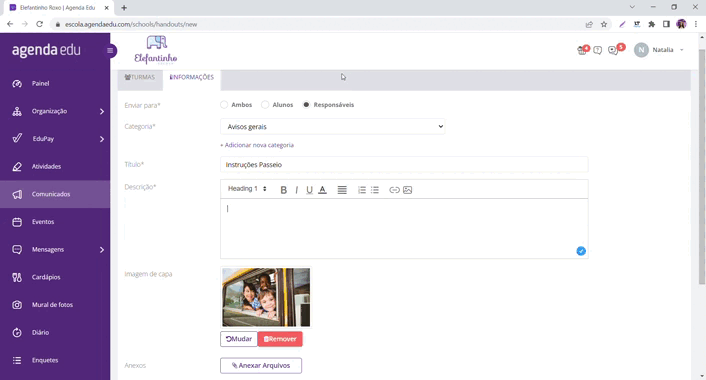This screenshot has height=380, width=706.
Task: Select the Elefantinho Roxo browser tab
Action: (x=59, y=8)
